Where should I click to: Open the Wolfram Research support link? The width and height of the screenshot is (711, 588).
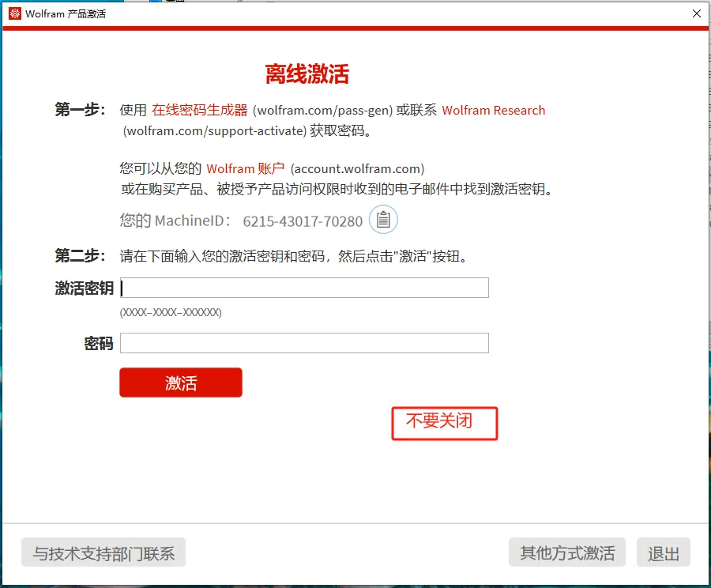pyautogui.click(x=493, y=111)
